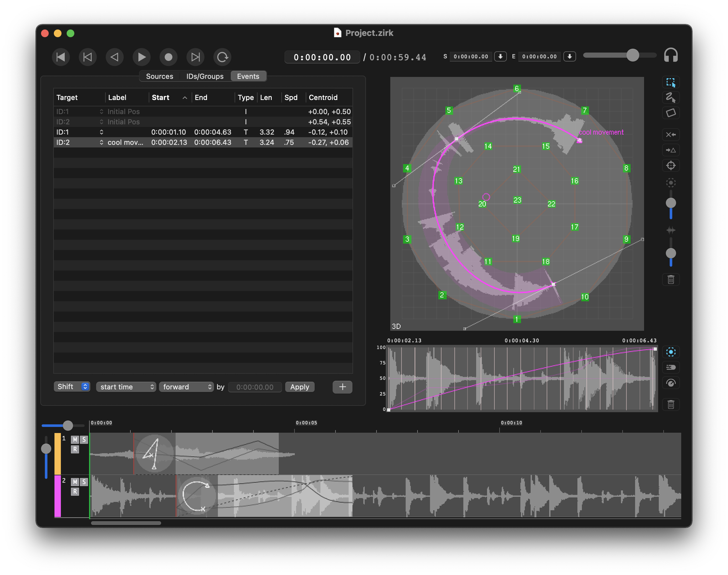This screenshot has width=728, height=575.
Task: Toggle the loop playback button
Action: 222,57
